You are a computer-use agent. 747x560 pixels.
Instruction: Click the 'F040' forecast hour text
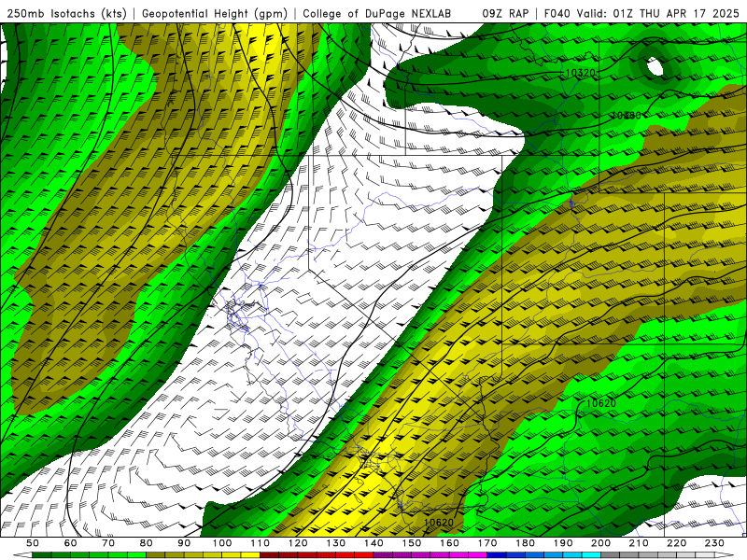(x=557, y=13)
